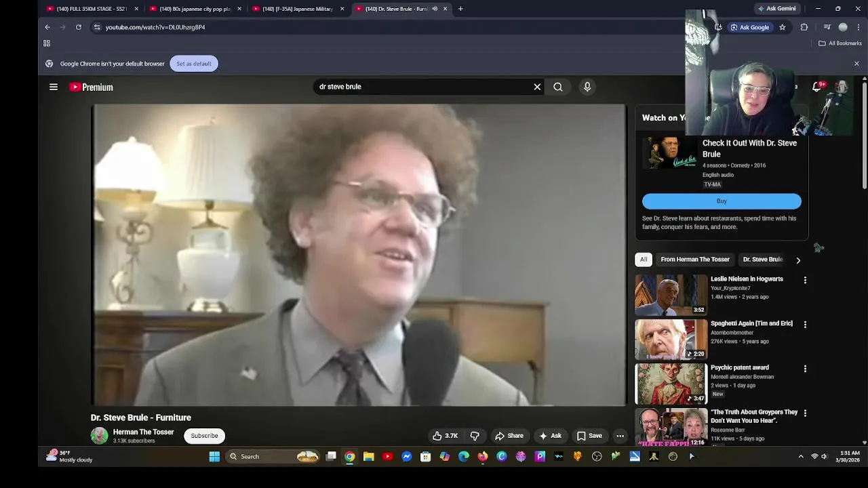The width and height of the screenshot is (868, 488).
Task: Open options for Spaghetti Again video
Action: 805,325
